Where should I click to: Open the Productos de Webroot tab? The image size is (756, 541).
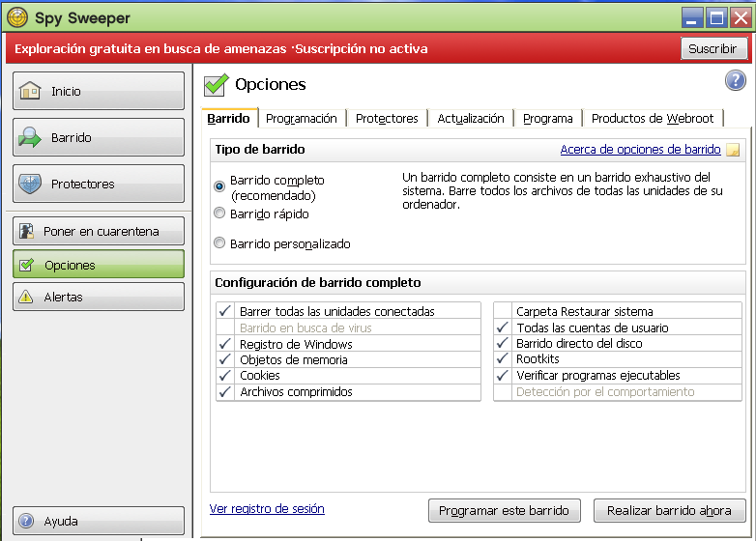pyautogui.click(x=653, y=119)
